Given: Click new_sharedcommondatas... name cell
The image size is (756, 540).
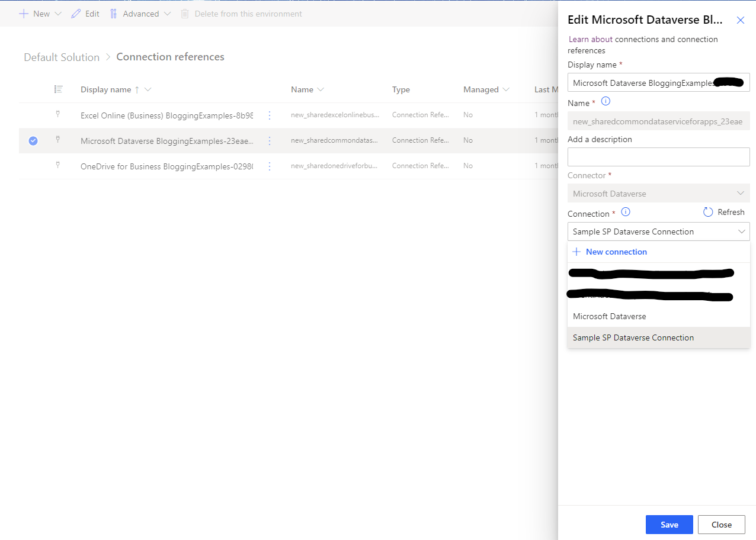Looking at the screenshot, I should click(x=335, y=140).
